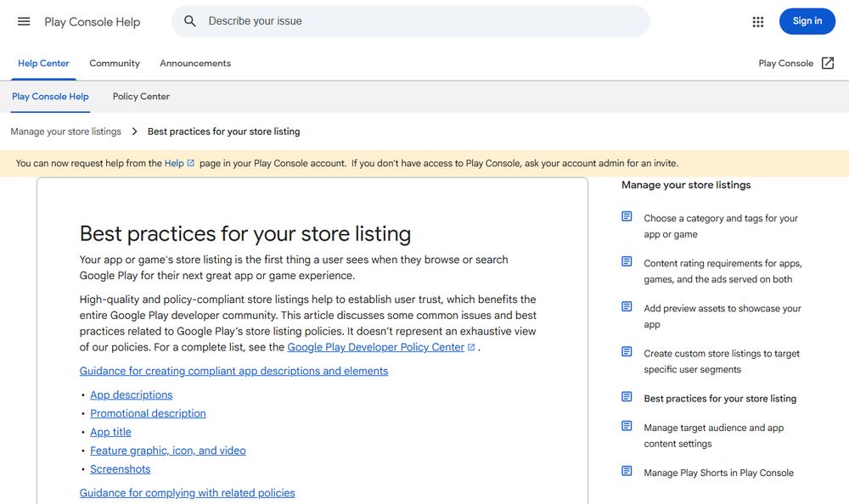Open Add preview assets article
849x504 pixels.
(722, 316)
